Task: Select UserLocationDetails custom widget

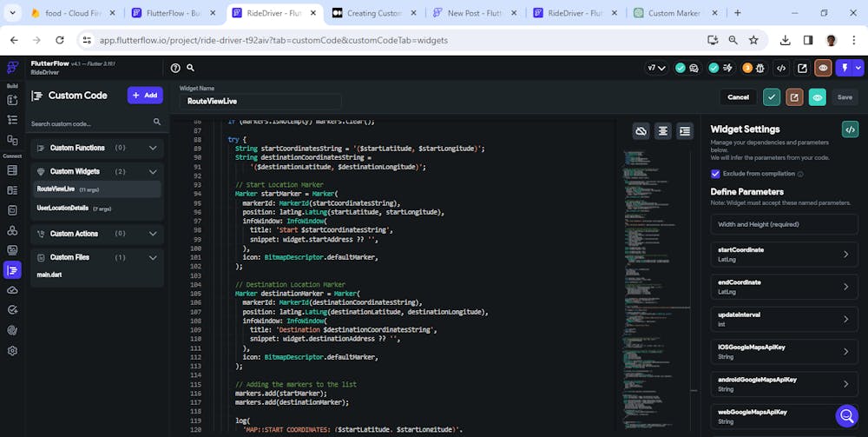Action: tap(62, 209)
